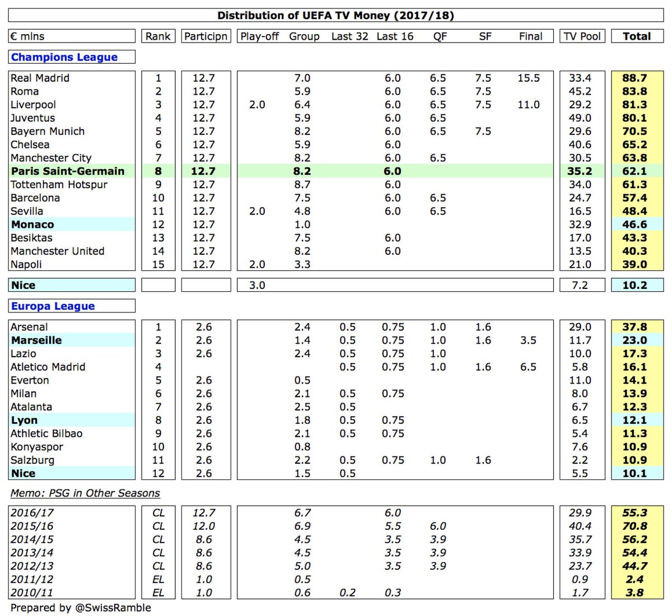
Task: Select Tottenham's Group value 8.7
Action: [302, 185]
